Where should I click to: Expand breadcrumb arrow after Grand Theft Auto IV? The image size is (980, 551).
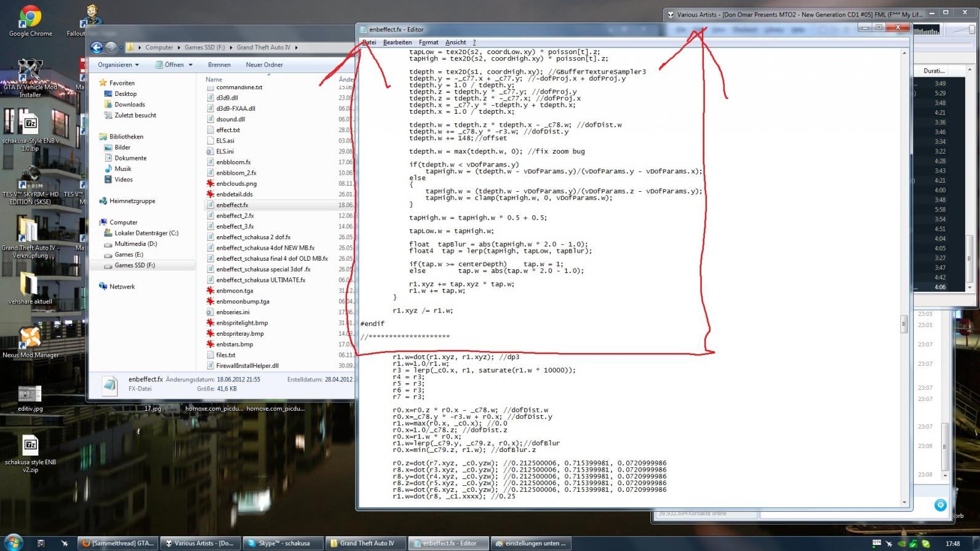click(x=296, y=47)
